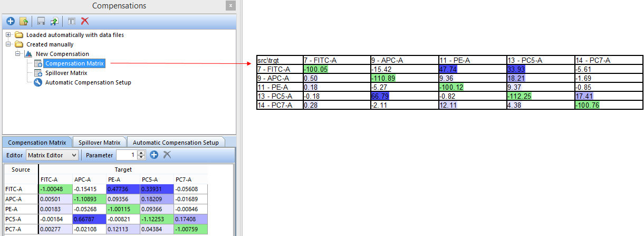Select the Automatic Compensation Setup tree item
Viewport: 644px width, 236px height.
click(x=88, y=82)
